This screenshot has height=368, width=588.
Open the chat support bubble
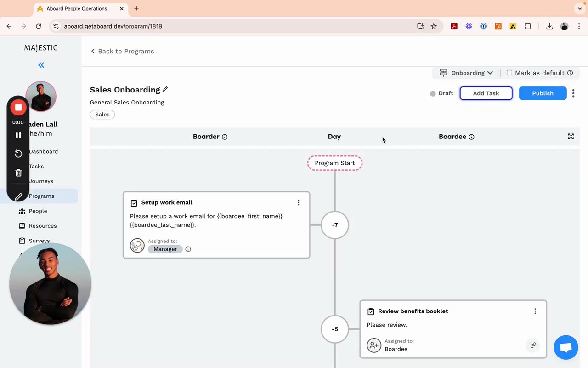coord(565,348)
